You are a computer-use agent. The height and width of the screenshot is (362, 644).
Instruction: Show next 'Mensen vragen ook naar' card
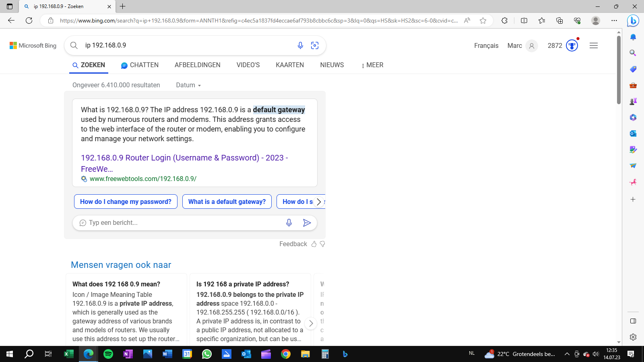coord(311,323)
